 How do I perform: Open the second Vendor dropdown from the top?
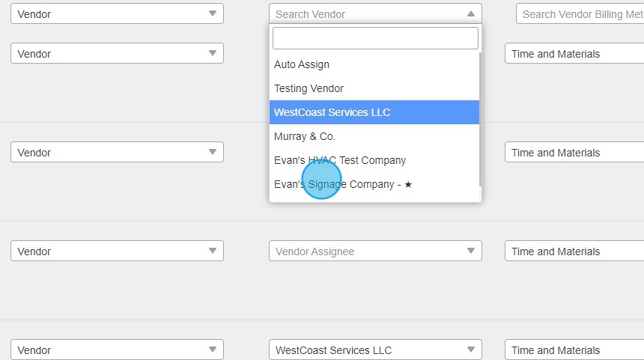click(x=117, y=54)
